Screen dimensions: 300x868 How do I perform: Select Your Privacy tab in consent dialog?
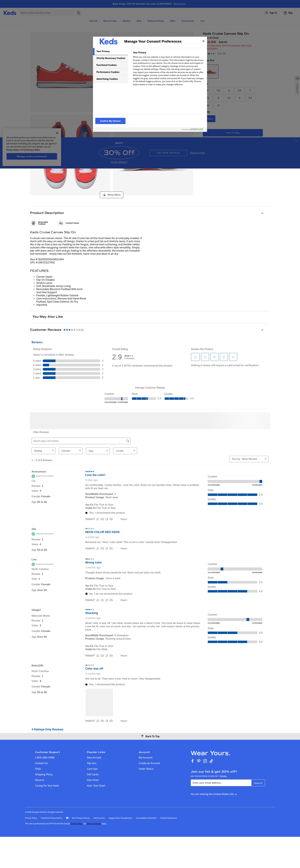(111, 51)
